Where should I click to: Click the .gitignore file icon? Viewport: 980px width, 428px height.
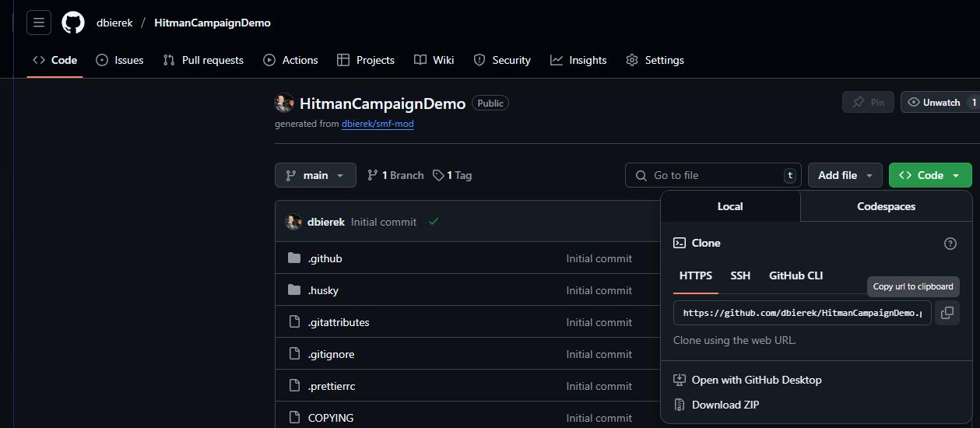(x=294, y=353)
